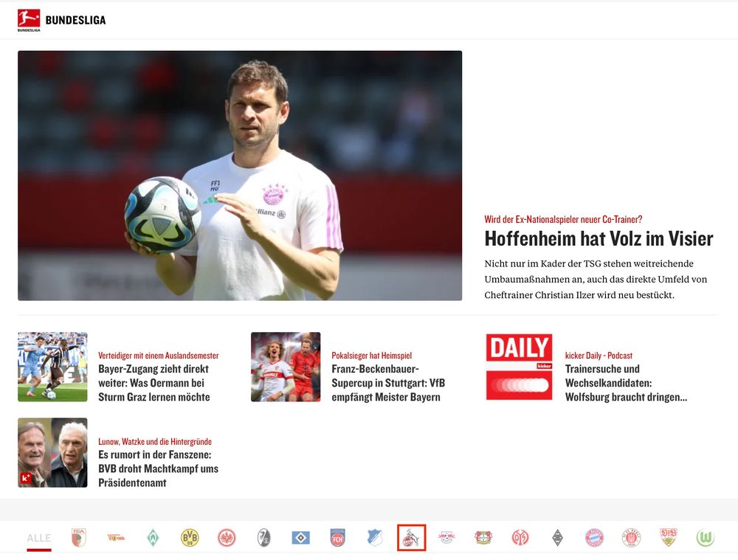Switch to the ALLE clubs tab
Screen dimensions: 738x560
[38, 538]
